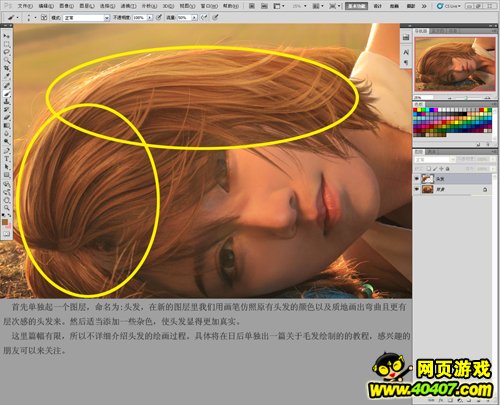Viewport: 500px width, 405px height.
Task: Select the History Brush tool
Action: tap(6, 110)
